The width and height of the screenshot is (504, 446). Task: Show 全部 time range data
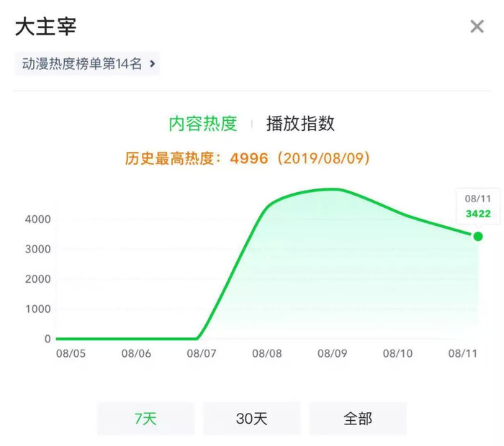(x=358, y=419)
